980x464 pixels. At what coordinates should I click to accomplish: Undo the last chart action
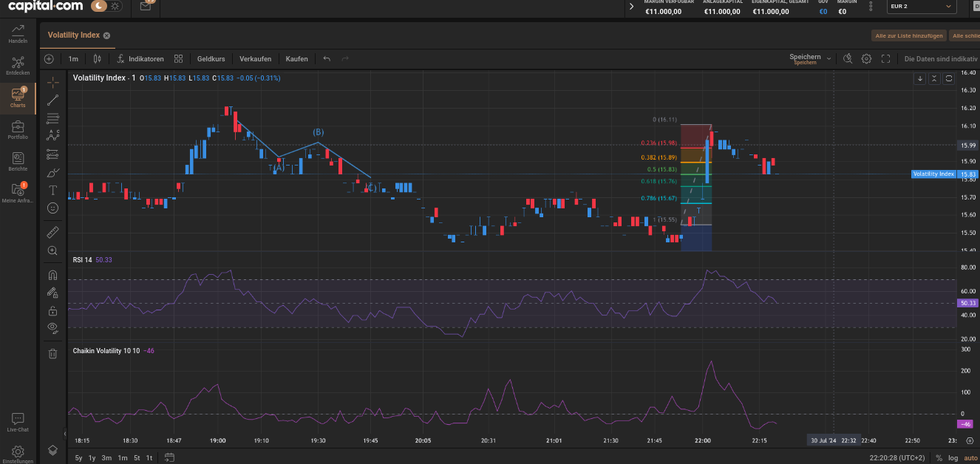(327, 59)
